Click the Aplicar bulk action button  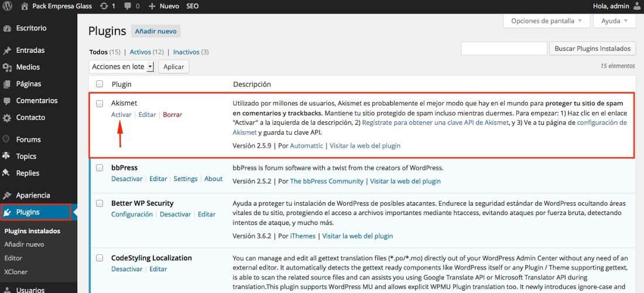tap(174, 67)
